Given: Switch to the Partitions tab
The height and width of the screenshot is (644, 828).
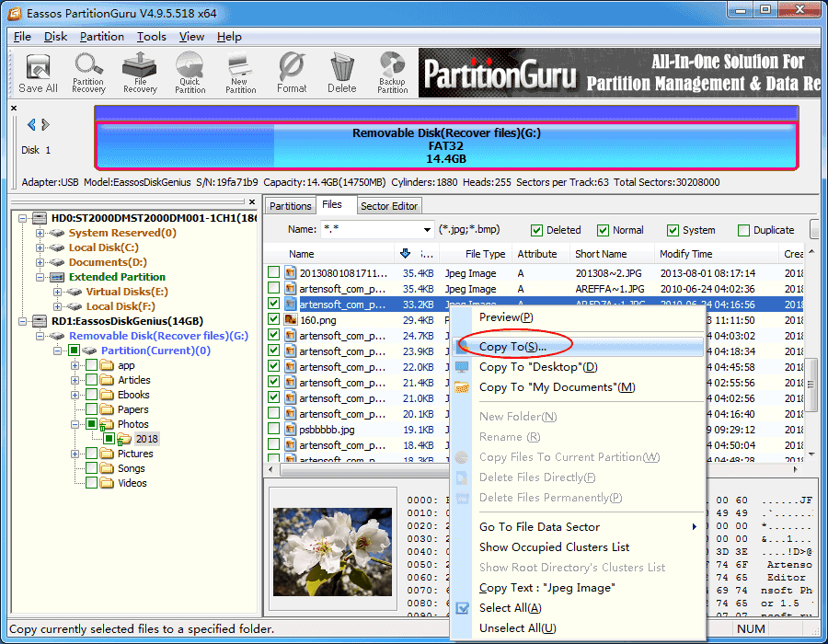Looking at the screenshot, I should (x=290, y=206).
